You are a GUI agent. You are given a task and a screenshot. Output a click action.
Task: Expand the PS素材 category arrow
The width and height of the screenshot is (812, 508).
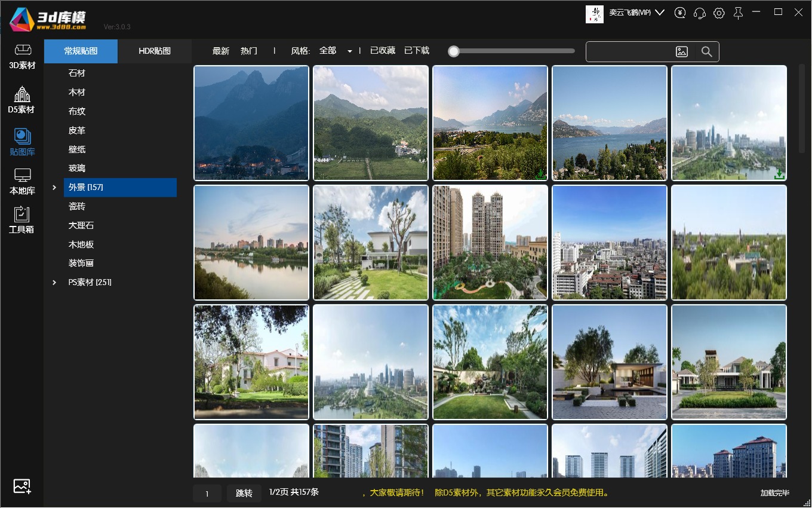[x=54, y=283]
